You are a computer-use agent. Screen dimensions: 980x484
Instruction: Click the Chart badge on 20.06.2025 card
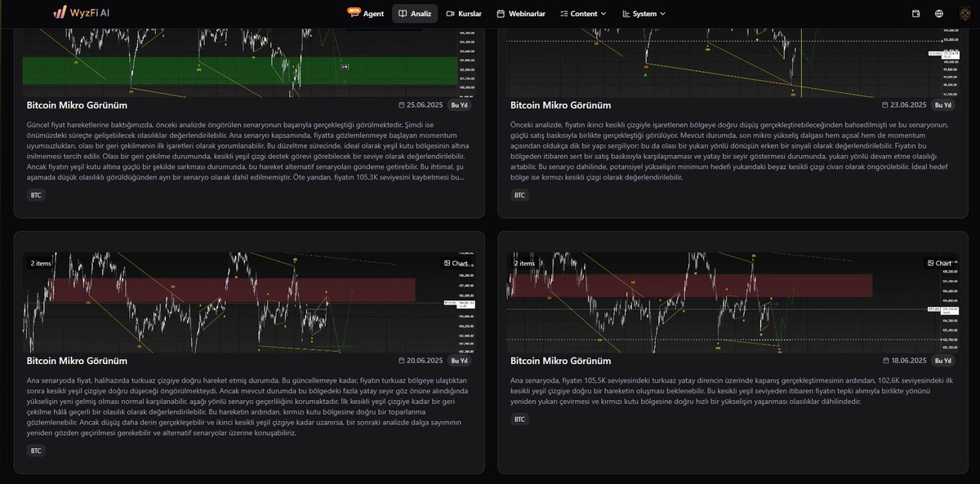456,263
